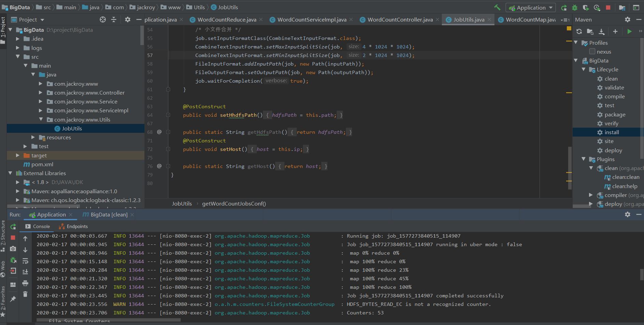Image resolution: width=644 pixels, height=325 pixels.
Task: Toggle soft-wrap in console
Action: tap(25, 261)
